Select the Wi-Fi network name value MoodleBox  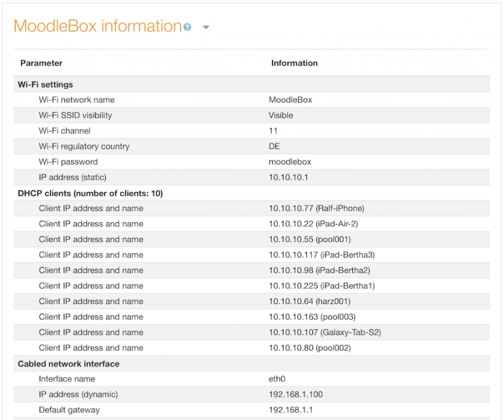[290, 100]
